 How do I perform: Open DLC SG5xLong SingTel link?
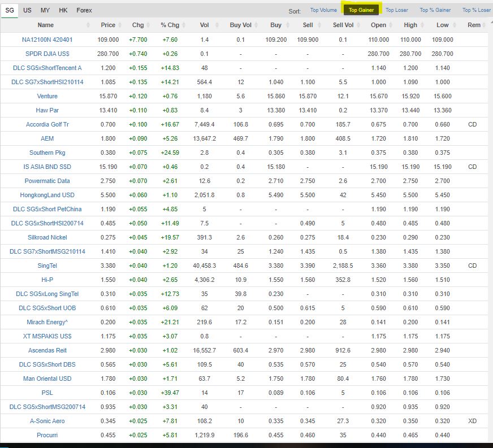(47, 294)
